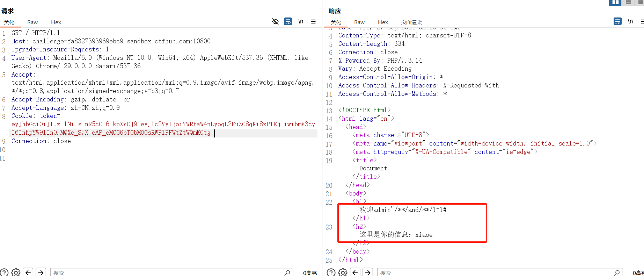The image size is (644, 276).
Task: Open search settings gear below response panel
Action: tap(343, 272)
